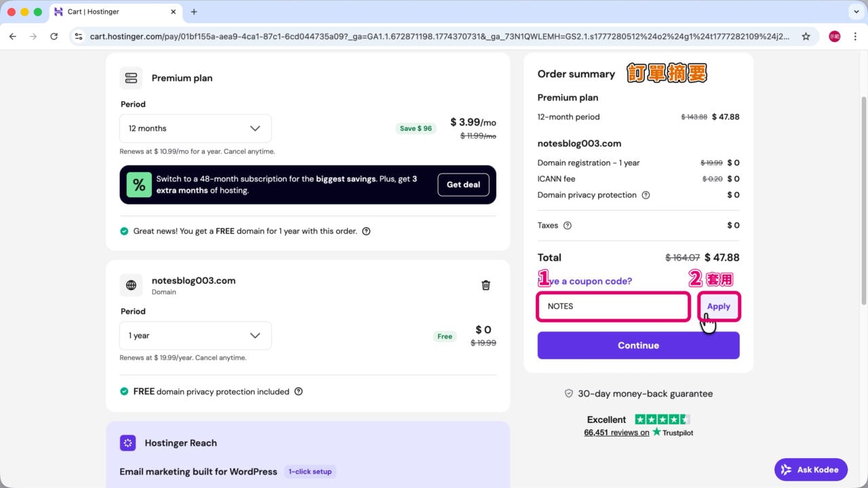
Task: Click the browser back arrow
Action: 13,37
